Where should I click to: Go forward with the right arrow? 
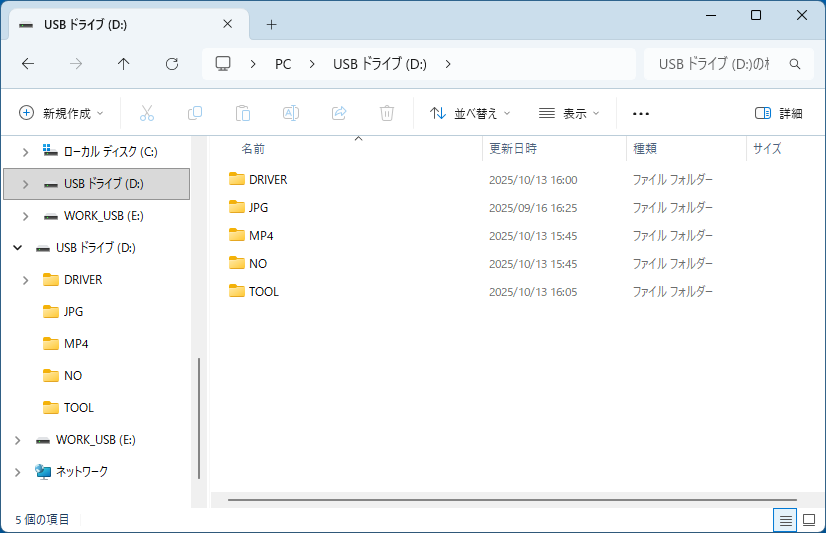tap(76, 64)
